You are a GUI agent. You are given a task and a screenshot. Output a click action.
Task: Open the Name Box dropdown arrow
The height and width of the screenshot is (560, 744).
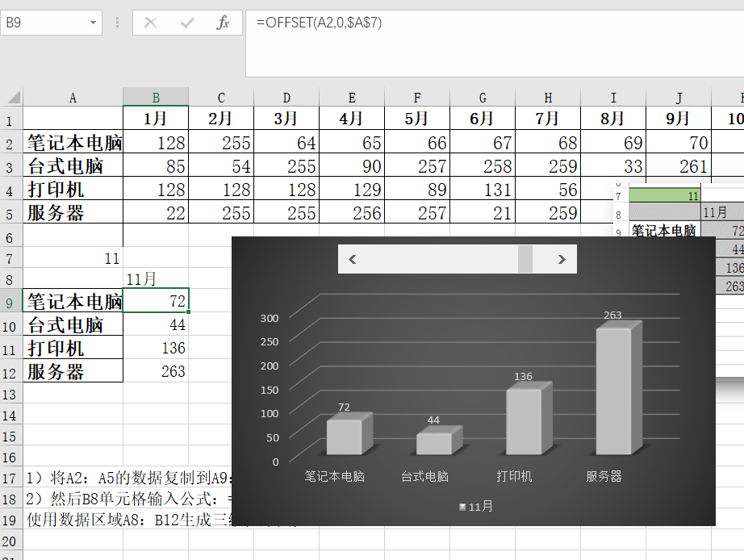pyautogui.click(x=93, y=23)
